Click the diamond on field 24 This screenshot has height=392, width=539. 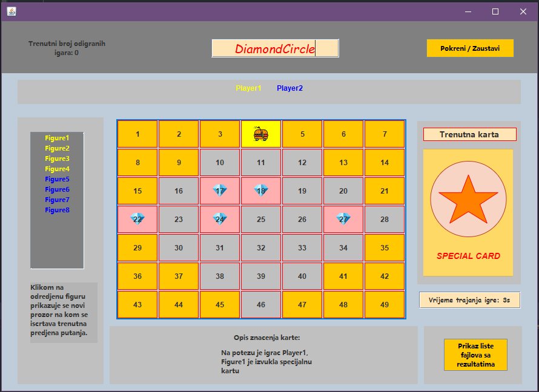pos(220,218)
